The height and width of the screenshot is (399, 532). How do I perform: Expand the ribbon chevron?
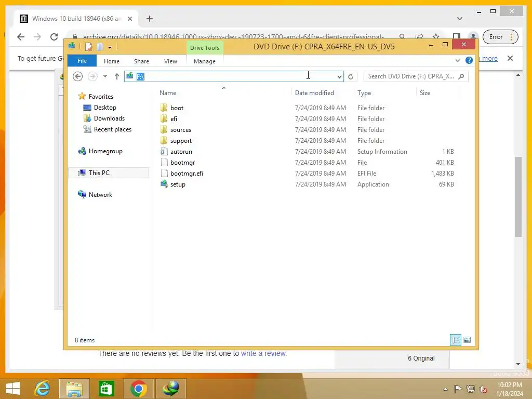pos(457,60)
